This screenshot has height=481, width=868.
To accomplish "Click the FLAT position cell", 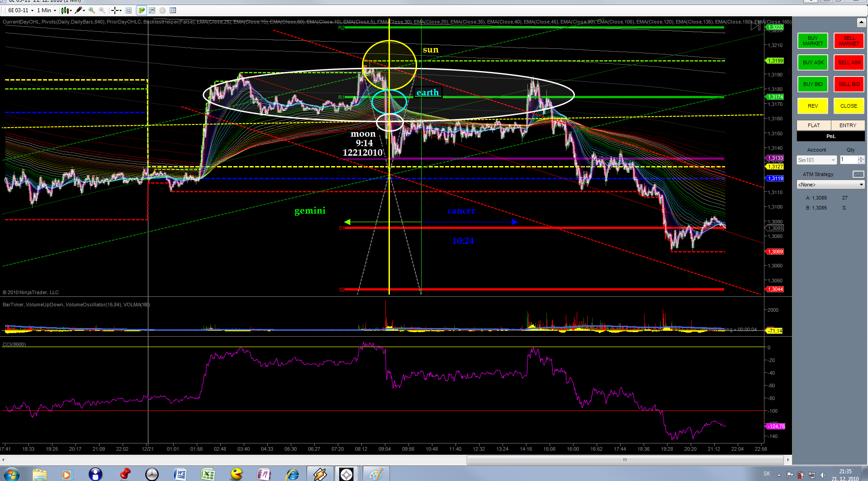I will [x=814, y=125].
